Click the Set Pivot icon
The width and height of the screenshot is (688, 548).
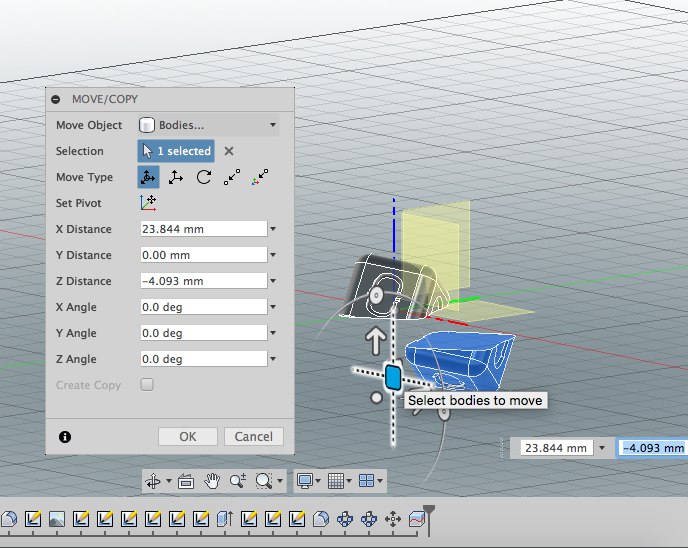pyautogui.click(x=148, y=203)
